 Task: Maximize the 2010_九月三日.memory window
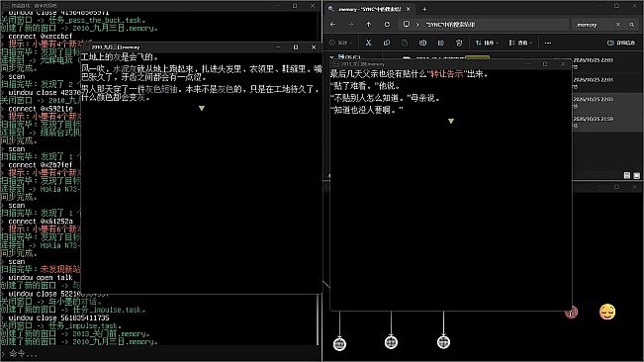coord(296,47)
